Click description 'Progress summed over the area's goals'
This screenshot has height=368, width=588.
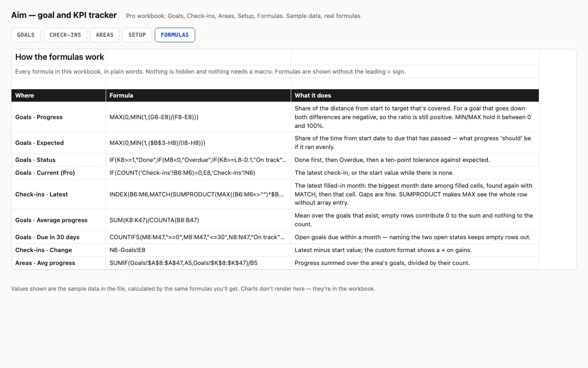tap(415, 263)
